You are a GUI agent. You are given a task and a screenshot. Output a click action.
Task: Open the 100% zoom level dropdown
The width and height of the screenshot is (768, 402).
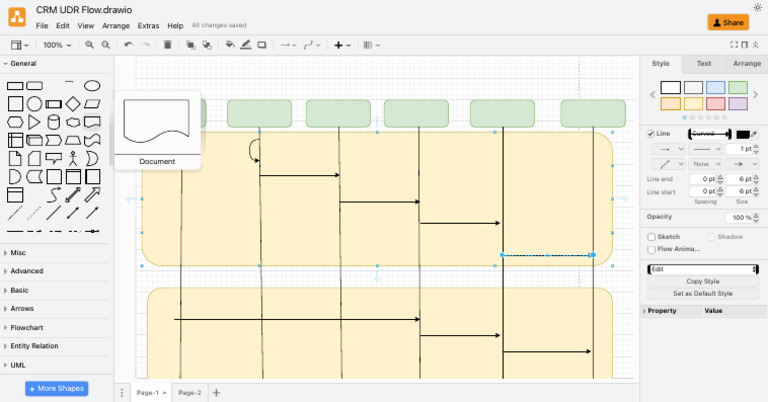57,45
